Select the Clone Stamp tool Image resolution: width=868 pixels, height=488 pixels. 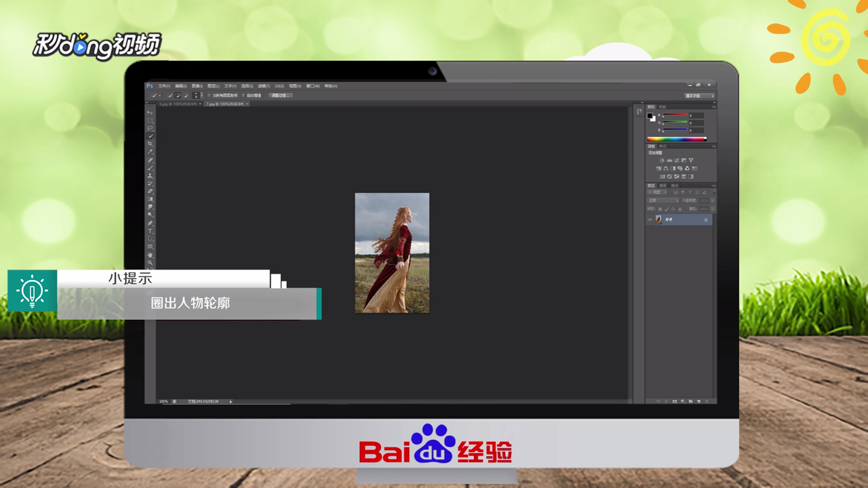(x=151, y=176)
